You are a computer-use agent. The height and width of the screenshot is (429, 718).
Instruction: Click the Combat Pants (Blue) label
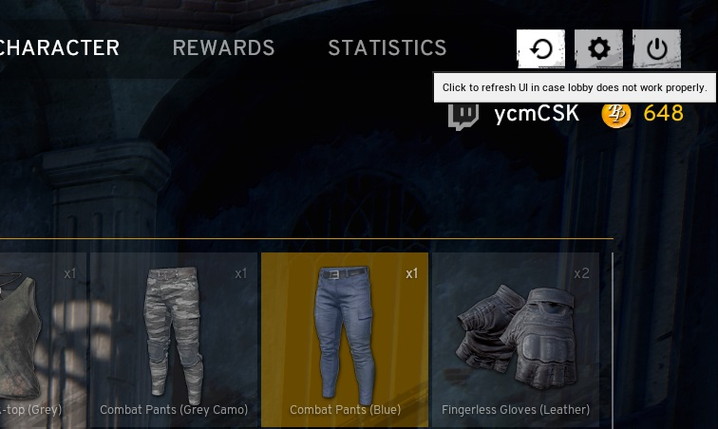345,409
